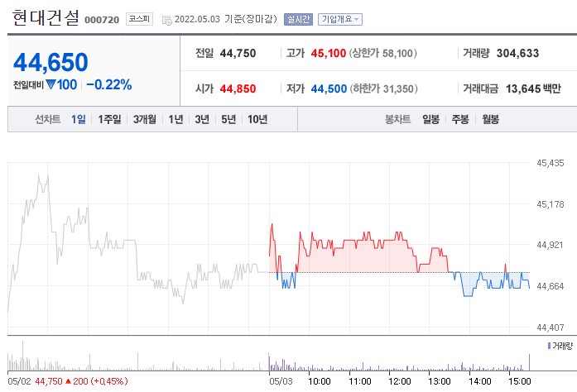The width and height of the screenshot is (577, 392).
Task: Click the 실시간 real-time button
Action: (x=298, y=20)
